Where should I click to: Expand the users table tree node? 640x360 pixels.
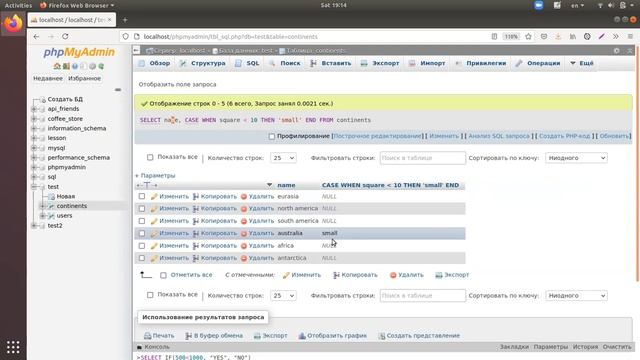(x=42, y=216)
